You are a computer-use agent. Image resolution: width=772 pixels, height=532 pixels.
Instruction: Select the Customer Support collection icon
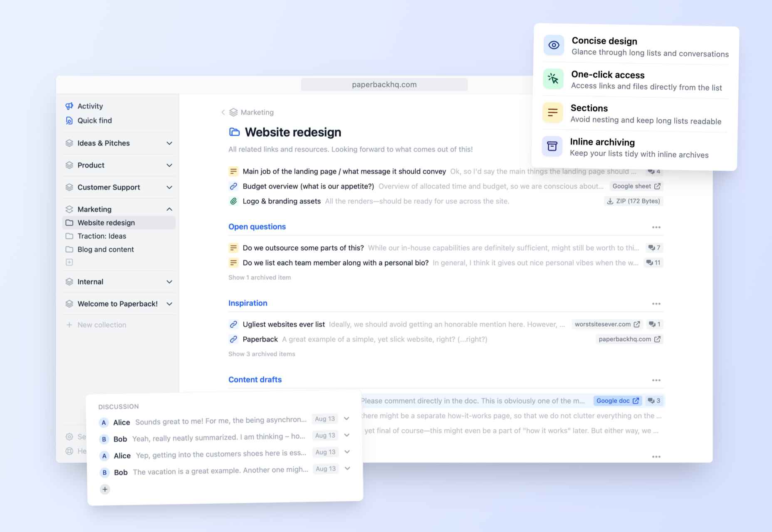(69, 187)
